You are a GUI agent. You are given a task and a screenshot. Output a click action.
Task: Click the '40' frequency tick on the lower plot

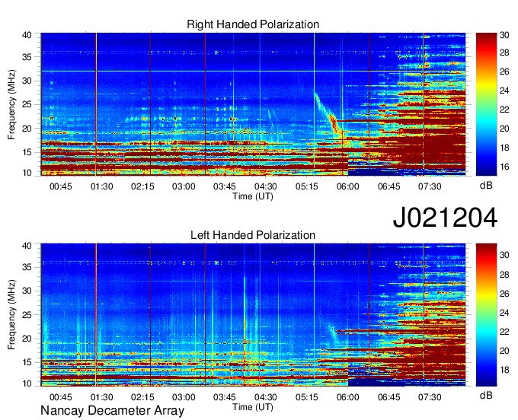click(27, 246)
